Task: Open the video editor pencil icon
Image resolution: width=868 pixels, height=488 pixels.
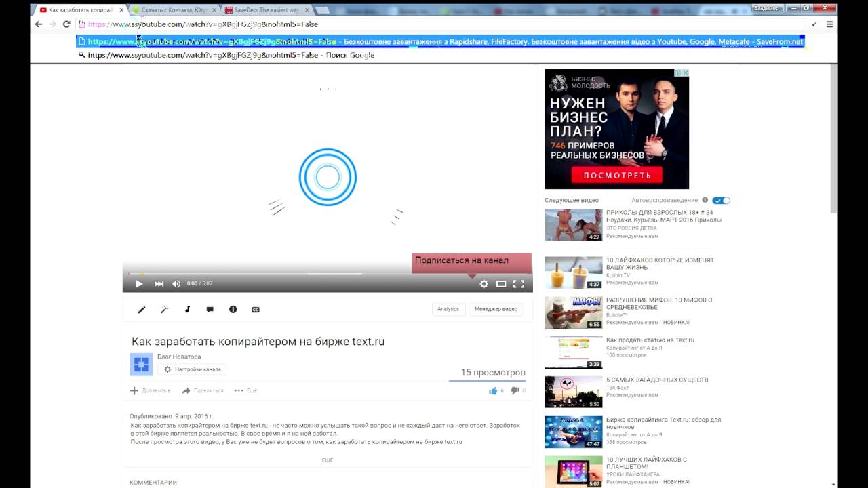Action: [x=142, y=310]
